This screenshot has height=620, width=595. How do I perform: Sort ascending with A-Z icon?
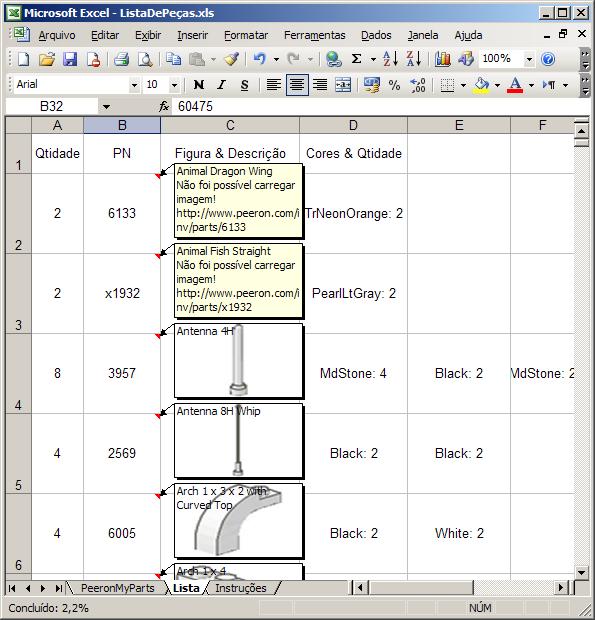(x=390, y=59)
